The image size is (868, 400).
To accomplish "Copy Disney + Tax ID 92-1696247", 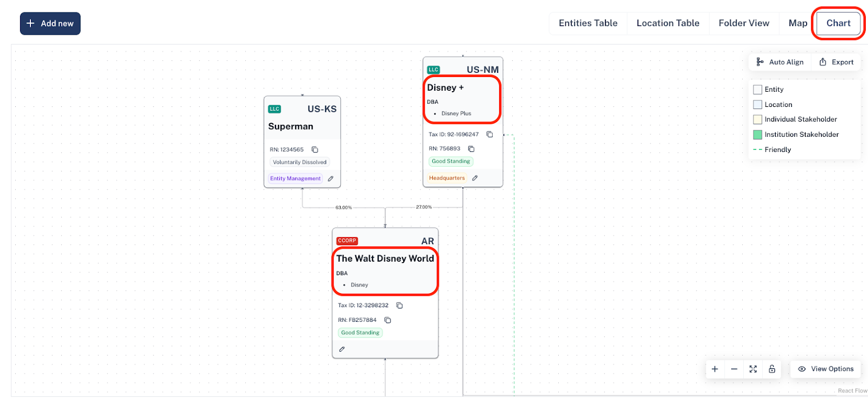I will tap(489, 134).
